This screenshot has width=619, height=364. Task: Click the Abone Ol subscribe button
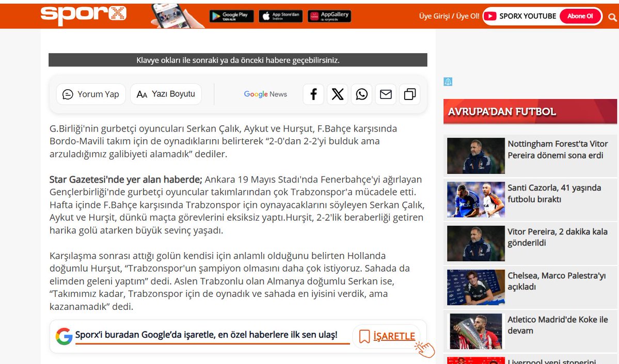pos(580,16)
